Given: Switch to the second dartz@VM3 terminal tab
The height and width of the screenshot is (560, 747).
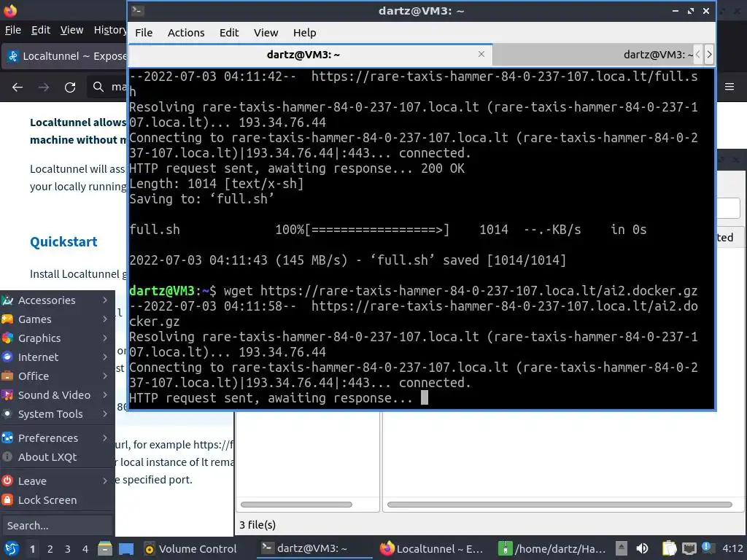Looking at the screenshot, I should pyautogui.click(x=593, y=55).
